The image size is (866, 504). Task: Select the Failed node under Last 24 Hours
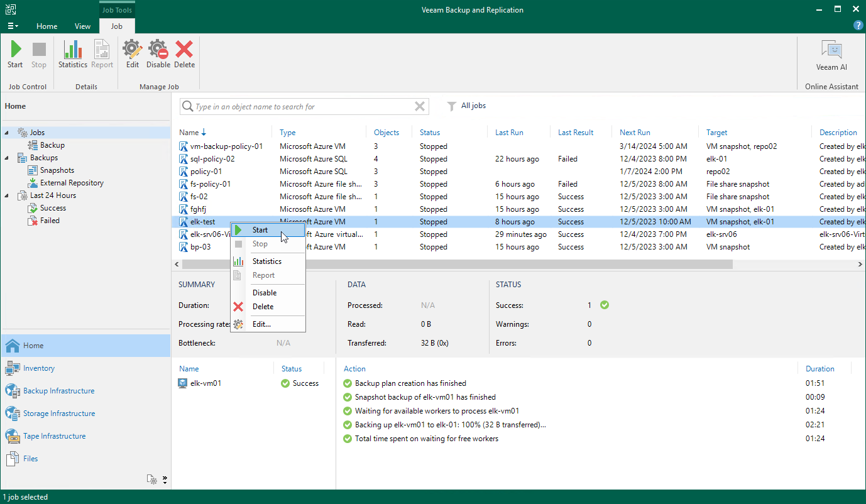tap(50, 221)
